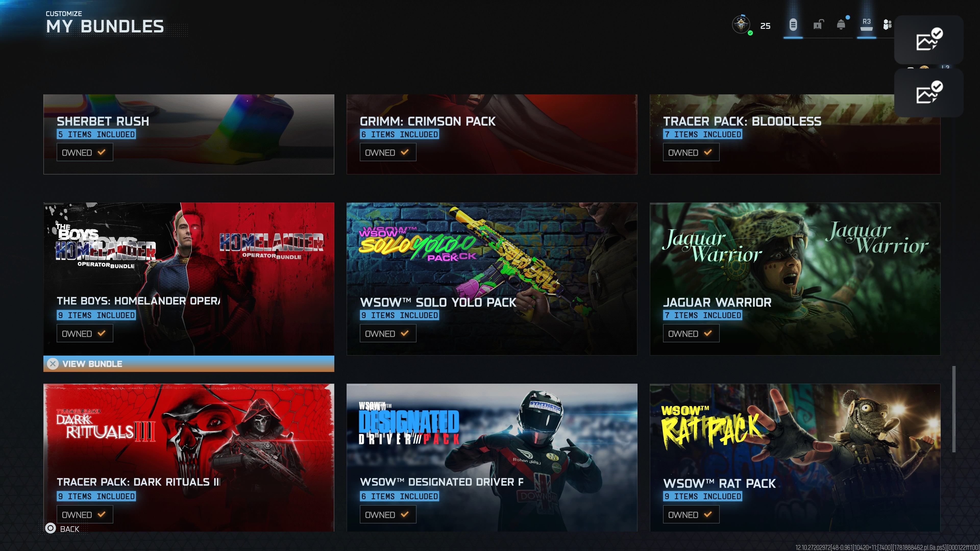Click Owned on Sherbet Rush

tap(85, 153)
